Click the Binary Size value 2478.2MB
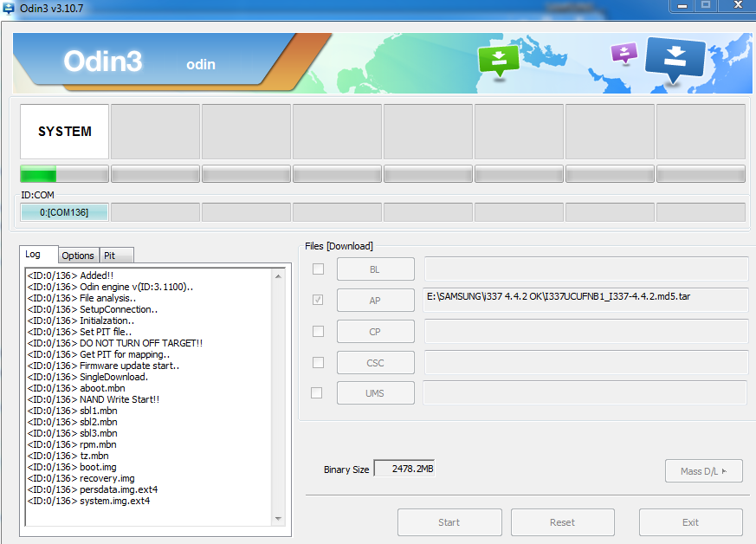This screenshot has width=756, height=544. pyautogui.click(x=404, y=469)
